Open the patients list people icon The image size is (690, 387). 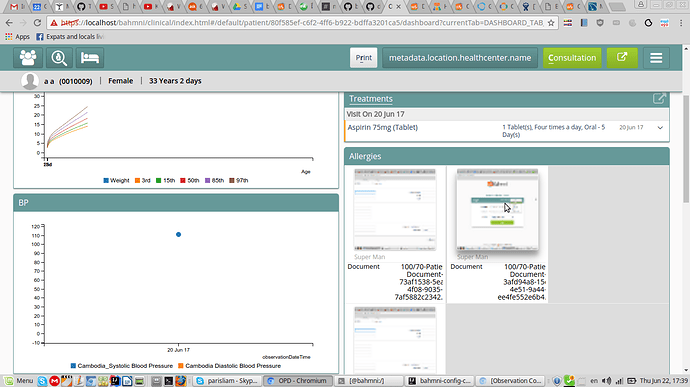(x=28, y=58)
